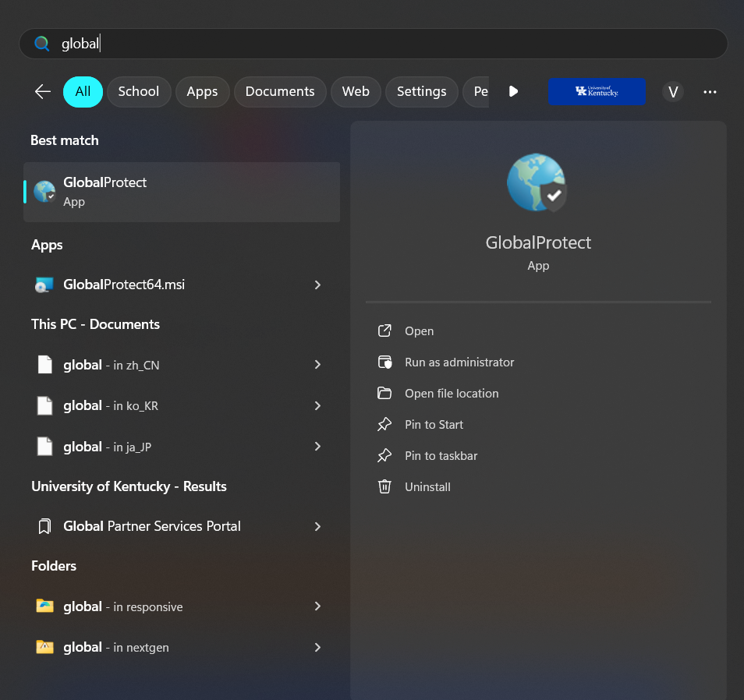Switch to the School filter tab

coord(139,91)
